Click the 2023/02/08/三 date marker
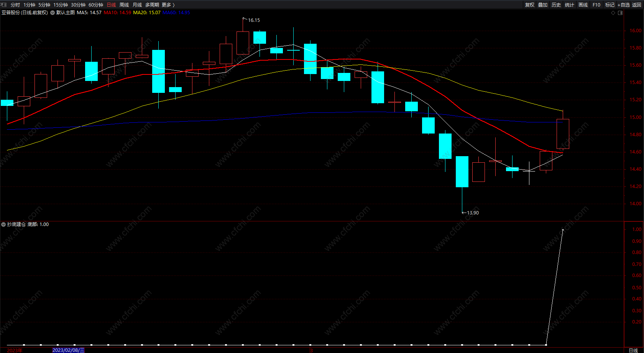Viewport: 644px width, 353px height. (x=69, y=350)
